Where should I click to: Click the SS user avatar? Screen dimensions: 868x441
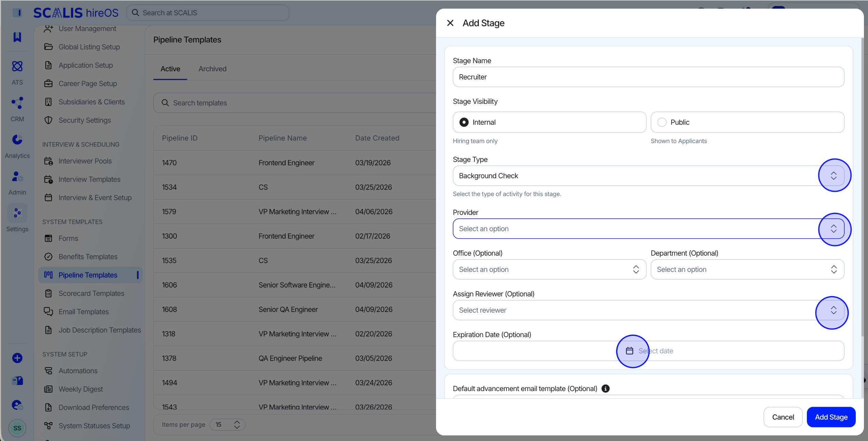[x=17, y=428]
